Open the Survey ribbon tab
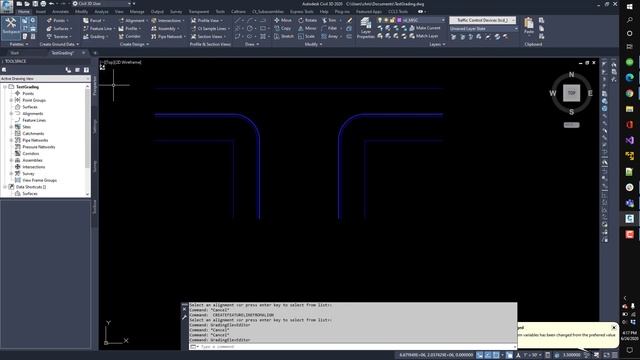Viewport: 640px width, 360px height. point(176,12)
